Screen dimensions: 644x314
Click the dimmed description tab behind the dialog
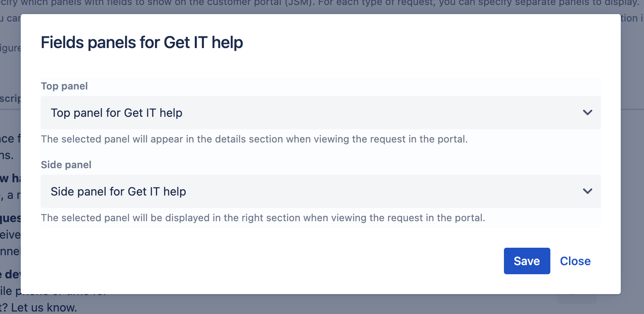click(x=10, y=99)
